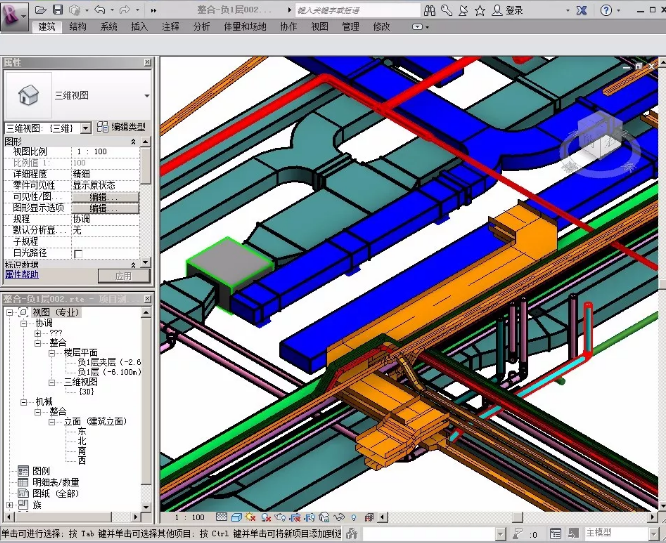
Task: Click the temporary hide/isolate glasses icon
Action: pyautogui.click(x=339, y=517)
